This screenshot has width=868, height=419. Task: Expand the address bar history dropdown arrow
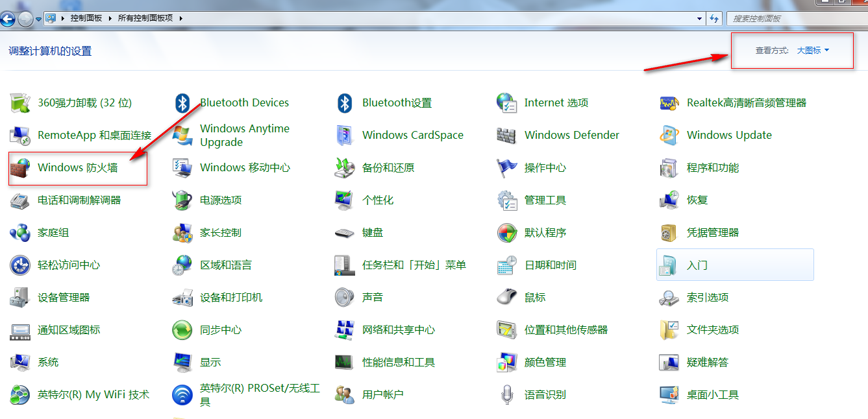pyautogui.click(x=699, y=18)
